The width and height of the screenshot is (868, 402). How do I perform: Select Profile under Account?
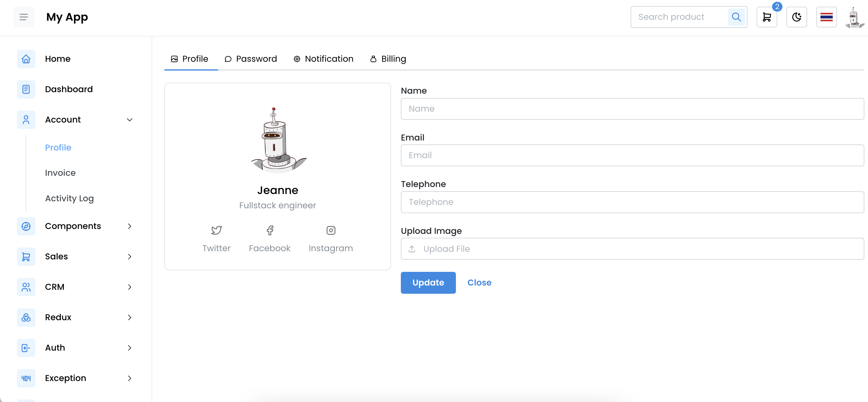coord(58,147)
